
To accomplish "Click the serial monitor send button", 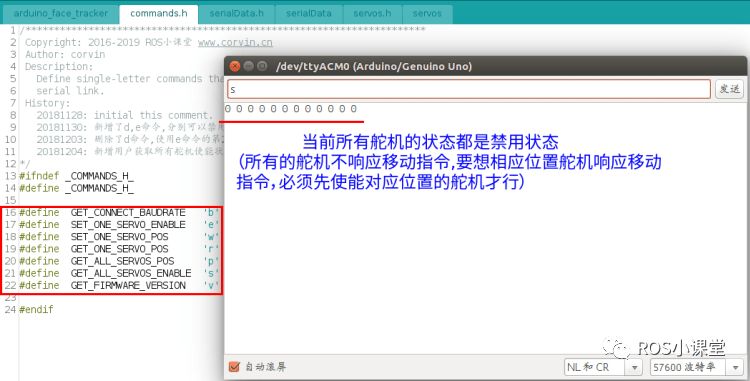I will (x=729, y=89).
